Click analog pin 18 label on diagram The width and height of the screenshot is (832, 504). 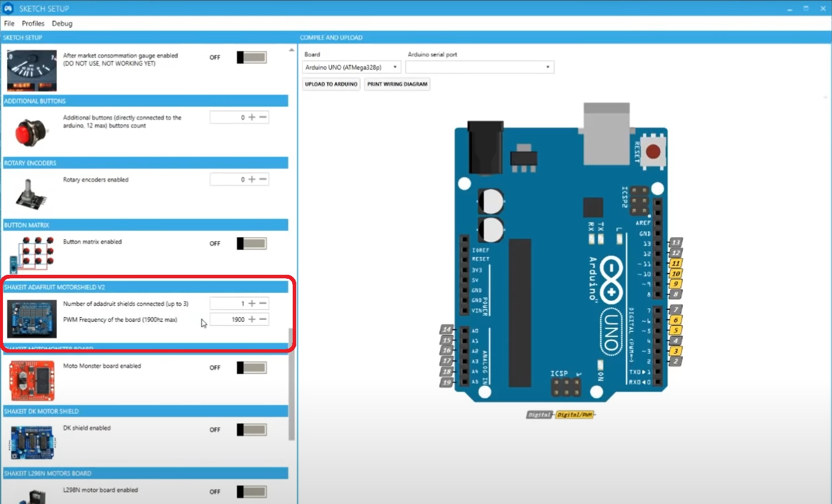click(447, 372)
